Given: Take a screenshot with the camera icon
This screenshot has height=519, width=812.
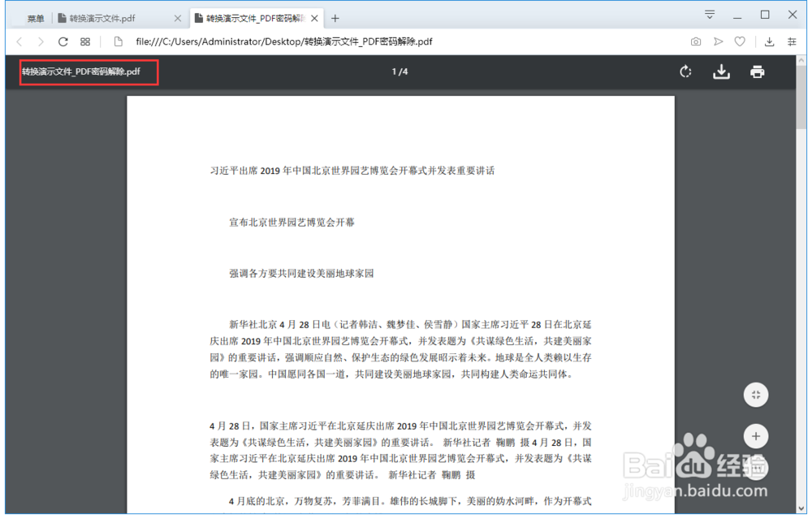Looking at the screenshot, I should 696,41.
